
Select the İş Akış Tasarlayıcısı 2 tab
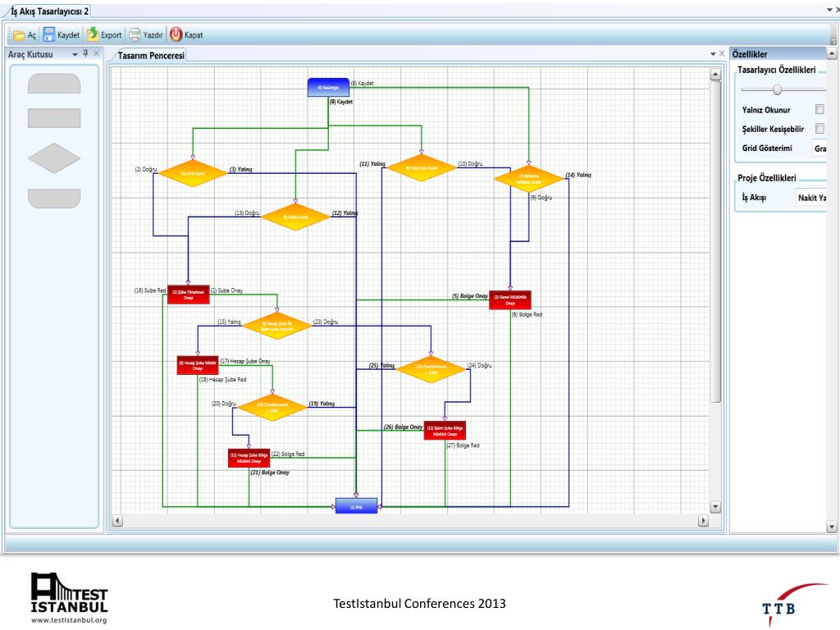coord(49,11)
